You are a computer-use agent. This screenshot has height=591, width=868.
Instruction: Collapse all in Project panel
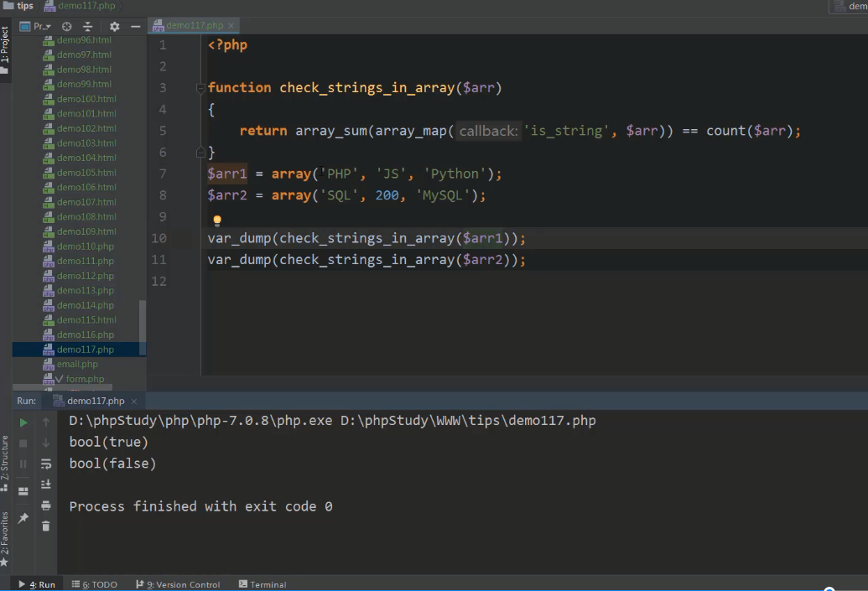coord(88,27)
